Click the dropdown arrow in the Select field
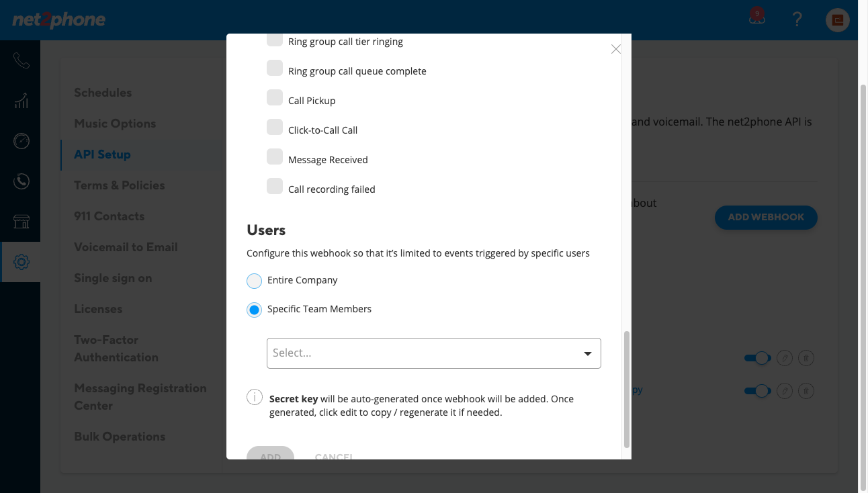 pos(587,354)
